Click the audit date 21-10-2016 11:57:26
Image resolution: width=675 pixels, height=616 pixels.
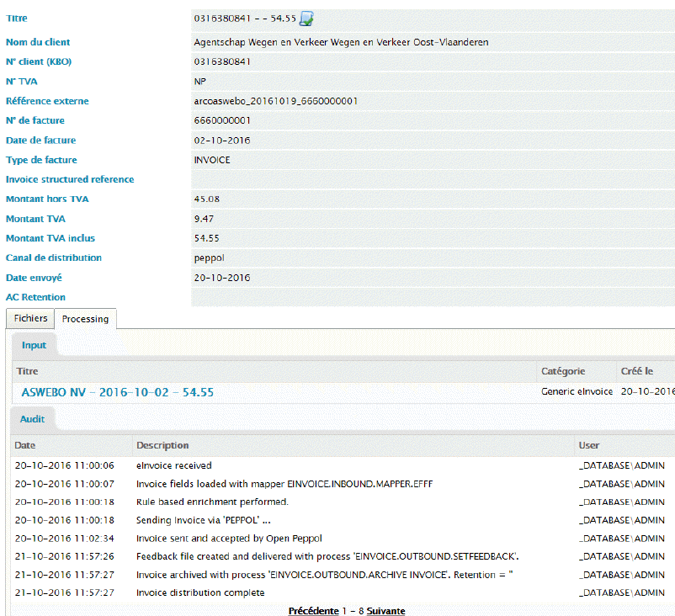(65, 556)
